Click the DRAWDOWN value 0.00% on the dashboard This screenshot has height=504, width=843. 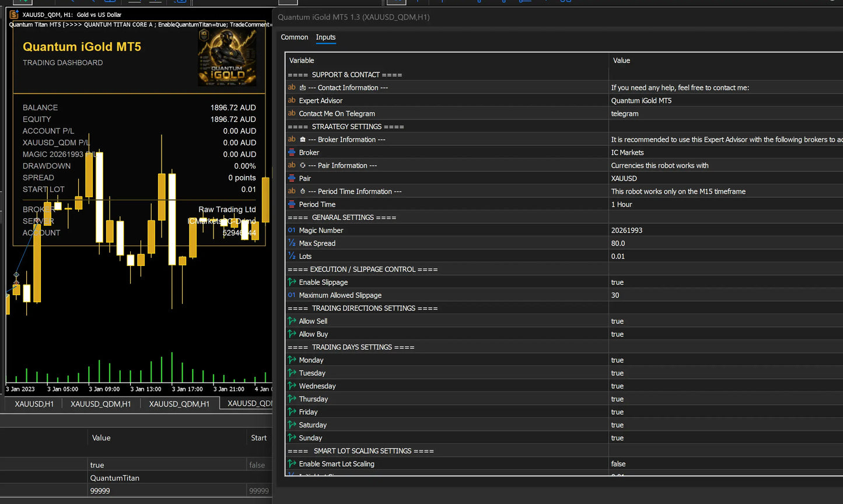(x=245, y=166)
